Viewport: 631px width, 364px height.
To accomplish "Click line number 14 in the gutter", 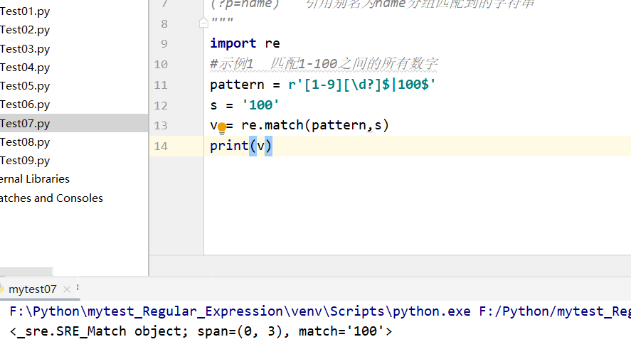I will (x=161, y=146).
